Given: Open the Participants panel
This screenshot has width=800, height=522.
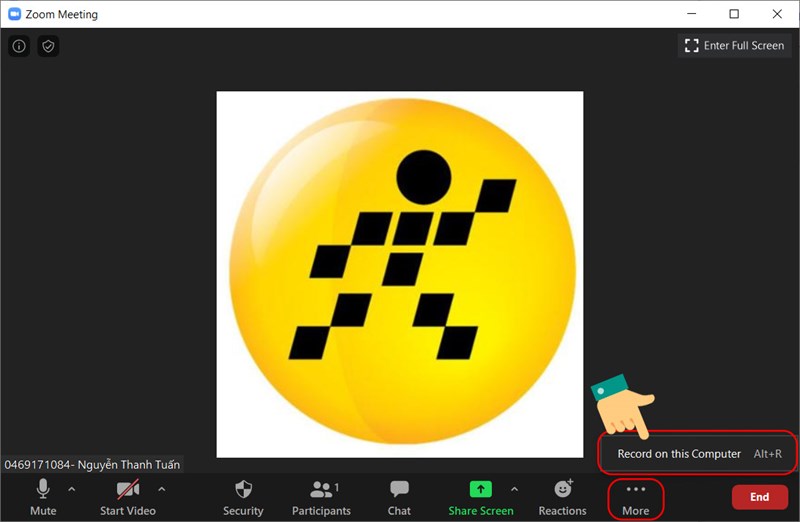Looking at the screenshot, I should coord(321,497).
